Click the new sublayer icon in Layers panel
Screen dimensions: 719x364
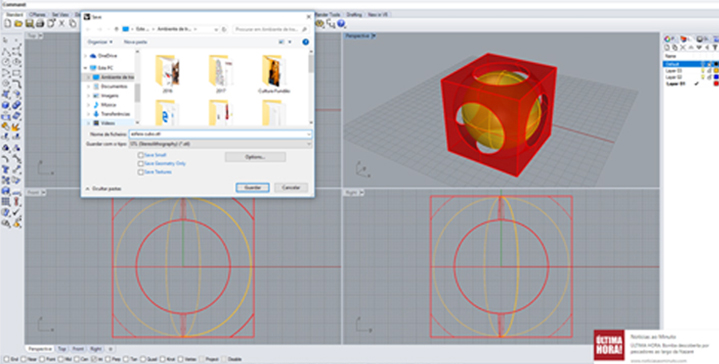tap(675, 48)
